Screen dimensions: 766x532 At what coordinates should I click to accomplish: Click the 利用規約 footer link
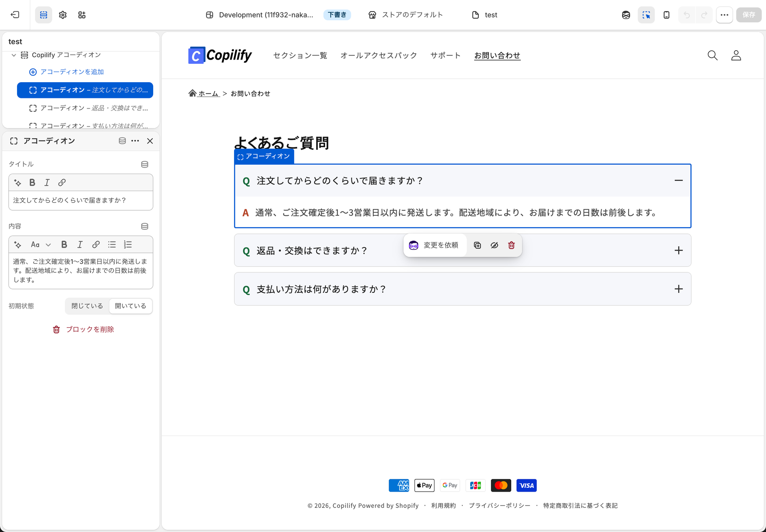click(443, 506)
